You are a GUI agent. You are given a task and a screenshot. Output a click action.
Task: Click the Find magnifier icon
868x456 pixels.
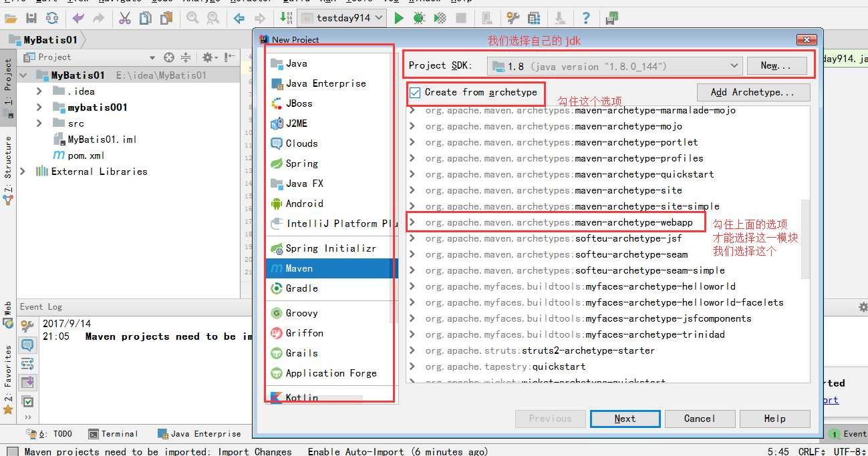[x=192, y=18]
